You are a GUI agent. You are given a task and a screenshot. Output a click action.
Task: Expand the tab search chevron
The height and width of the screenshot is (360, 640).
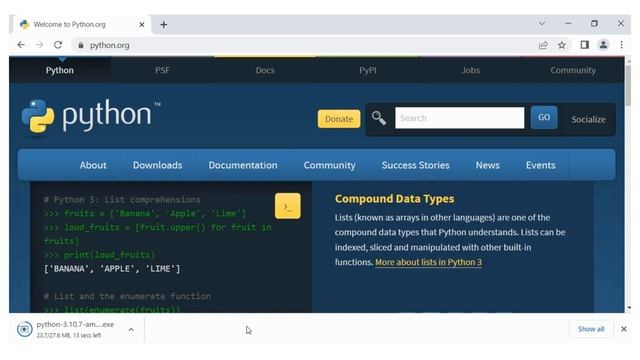click(x=542, y=24)
